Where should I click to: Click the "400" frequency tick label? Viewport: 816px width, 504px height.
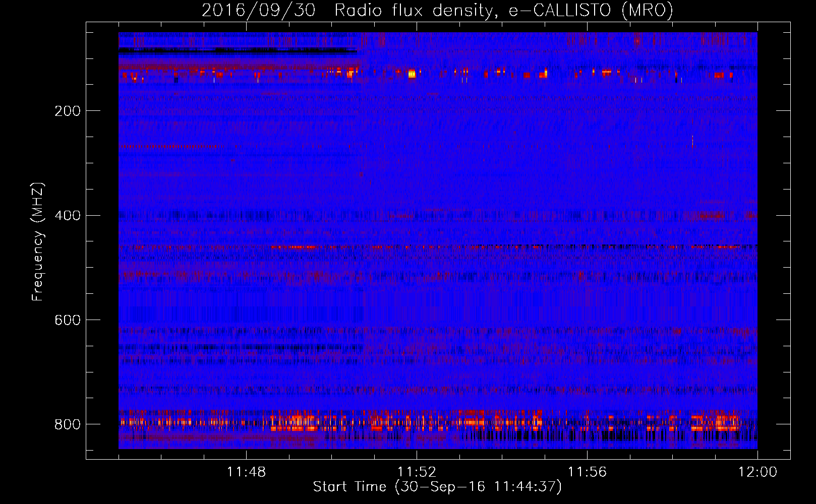(68, 216)
